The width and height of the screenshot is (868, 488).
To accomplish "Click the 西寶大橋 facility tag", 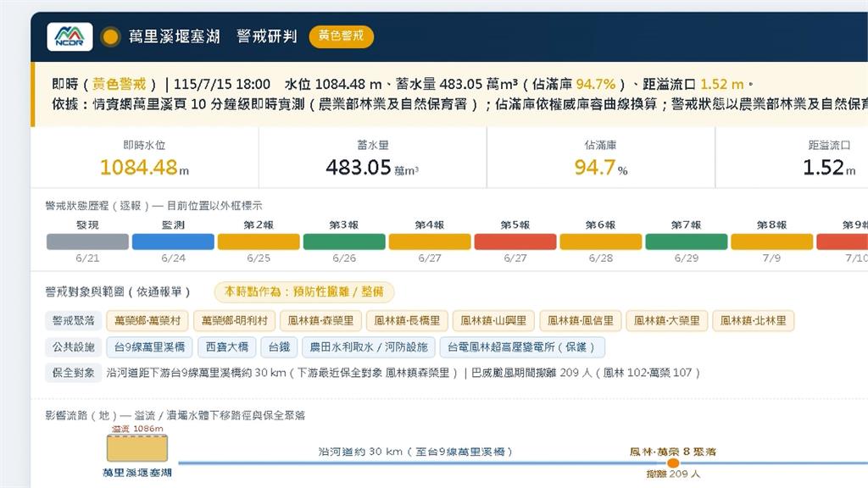I will click(227, 347).
